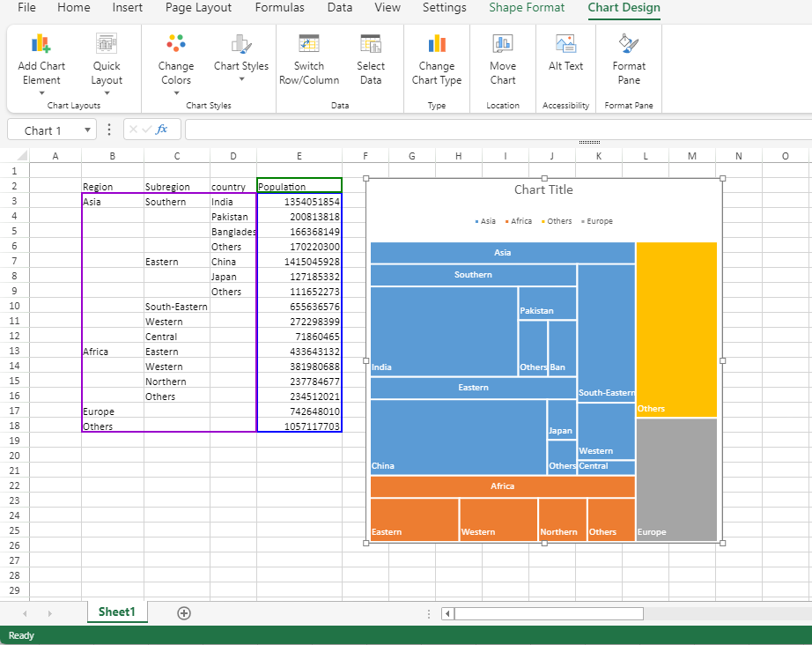This screenshot has width=812, height=645.
Task: Switch to the Shape Format tab
Action: pyautogui.click(x=527, y=8)
